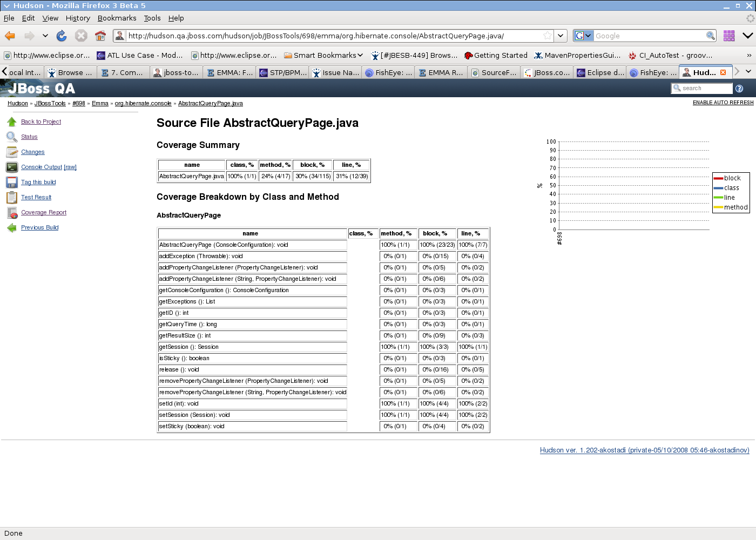Click the red block legend swatch

pos(718,178)
